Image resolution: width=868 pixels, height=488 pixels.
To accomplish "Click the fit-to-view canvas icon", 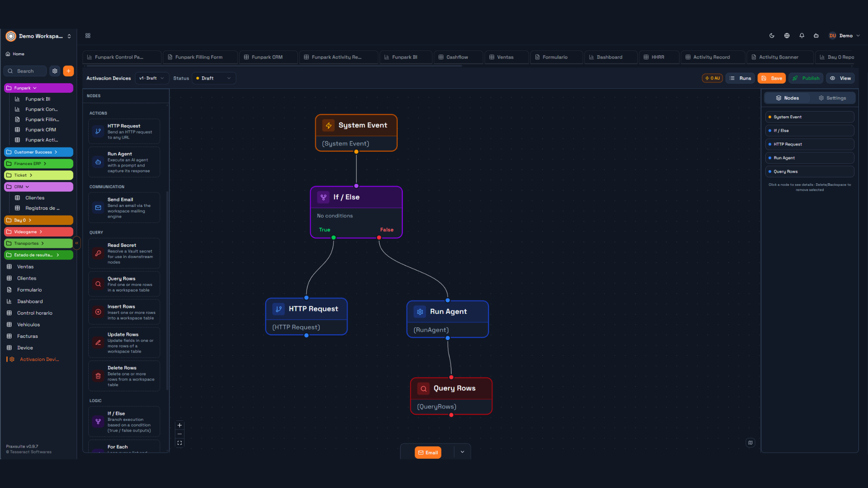I will 179,443.
